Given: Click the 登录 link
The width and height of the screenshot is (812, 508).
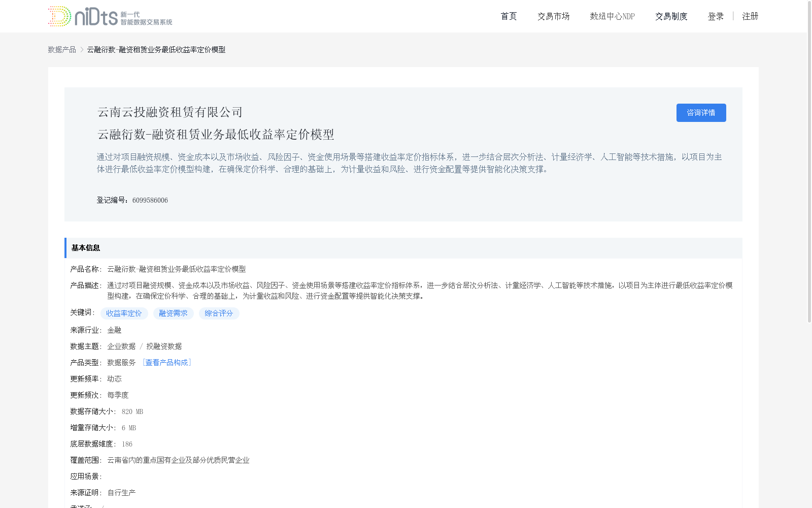Looking at the screenshot, I should 716,16.
